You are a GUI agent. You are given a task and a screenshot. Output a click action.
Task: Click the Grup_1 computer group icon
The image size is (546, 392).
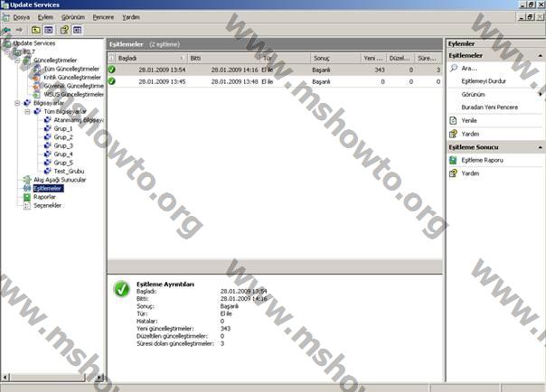[48, 128]
